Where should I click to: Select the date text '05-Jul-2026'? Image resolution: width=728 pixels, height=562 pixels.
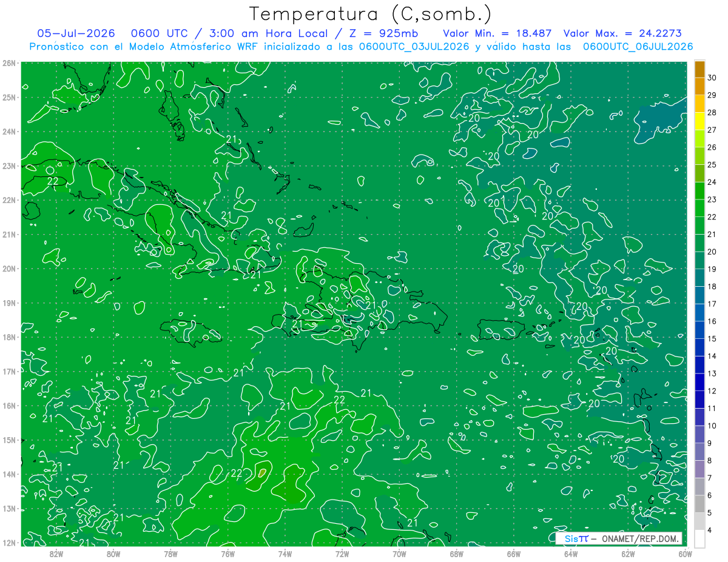[x=75, y=33]
